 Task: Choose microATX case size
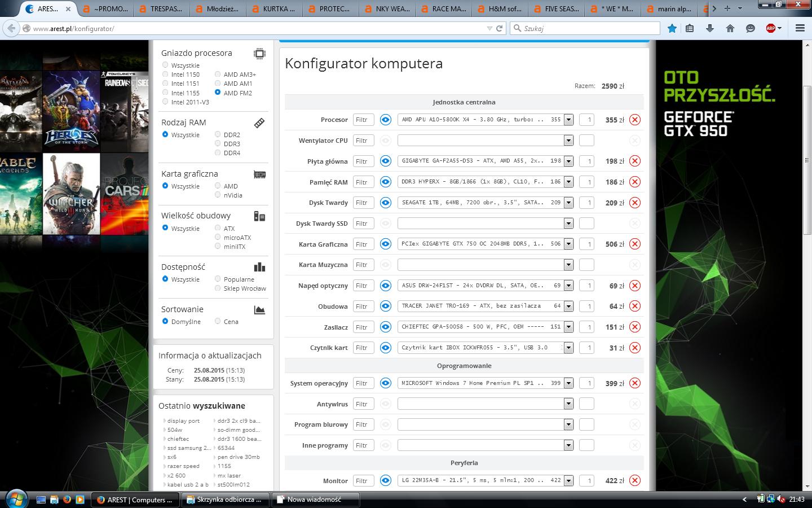tap(218, 237)
